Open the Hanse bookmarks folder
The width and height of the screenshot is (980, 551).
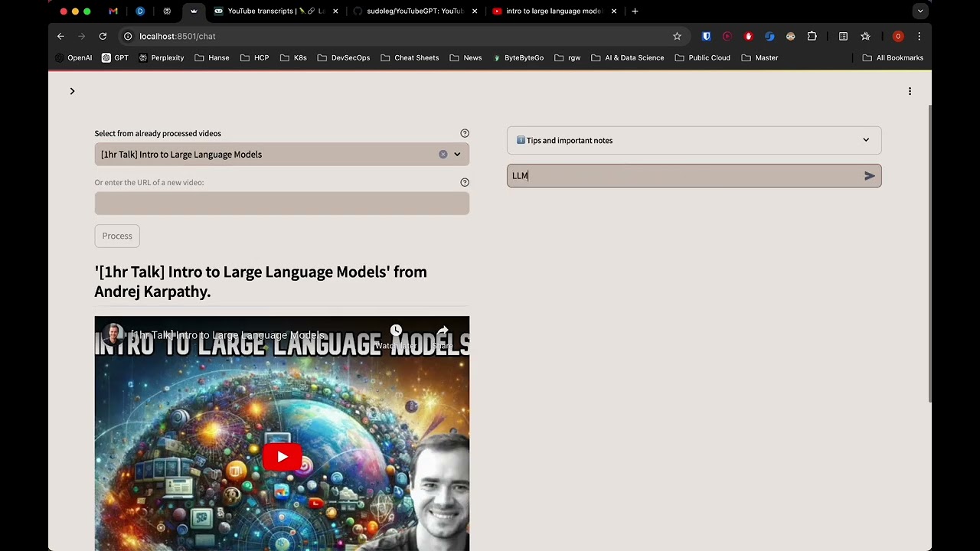(212, 58)
